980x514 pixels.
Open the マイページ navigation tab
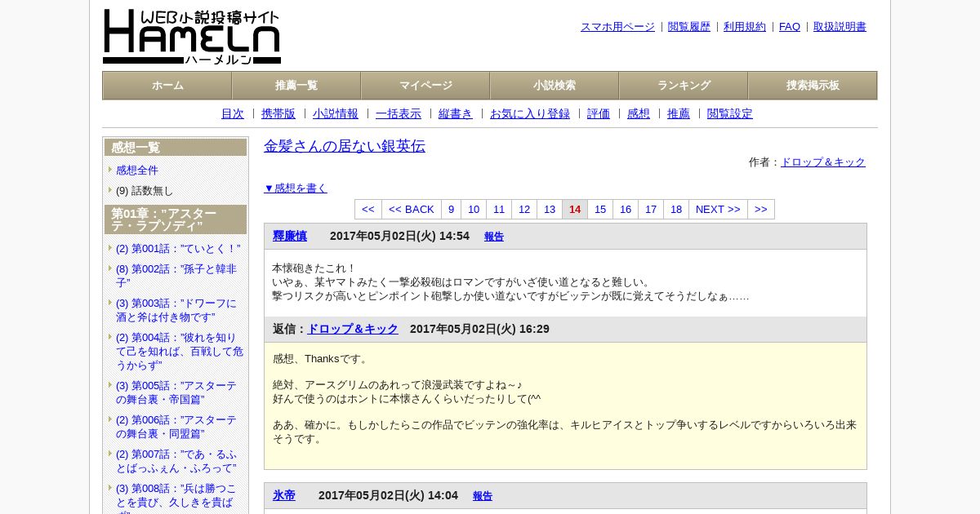[425, 86]
